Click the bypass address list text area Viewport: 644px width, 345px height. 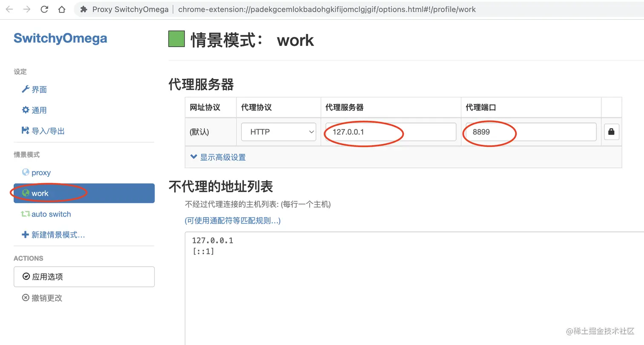tap(414, 288)
